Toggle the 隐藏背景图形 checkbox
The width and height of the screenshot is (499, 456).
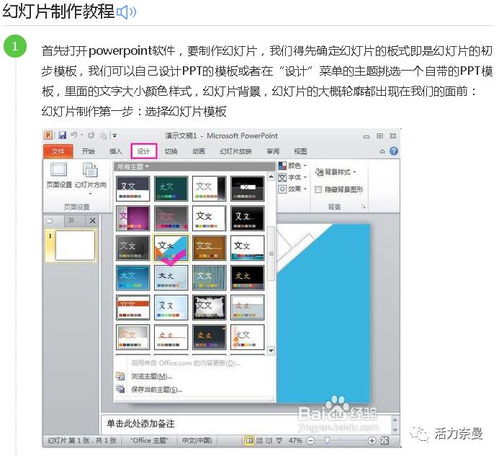[318, 190]
